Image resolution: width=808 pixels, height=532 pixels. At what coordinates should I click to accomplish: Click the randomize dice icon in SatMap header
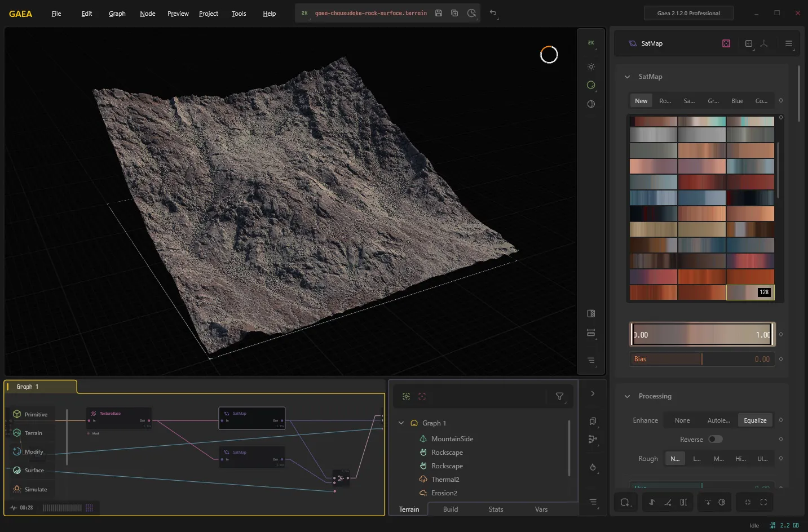pos(726,43)
